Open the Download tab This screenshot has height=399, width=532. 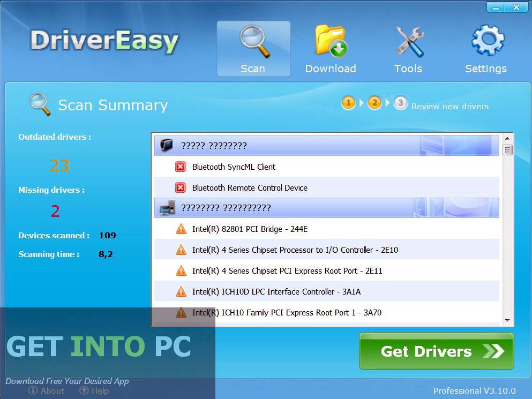click(331, 49)
